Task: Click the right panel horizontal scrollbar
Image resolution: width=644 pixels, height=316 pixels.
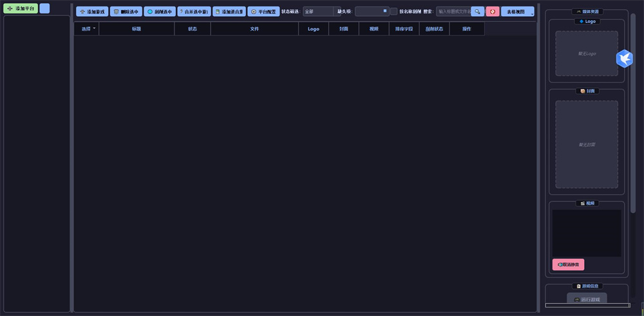Action: (x=587, y=305)
